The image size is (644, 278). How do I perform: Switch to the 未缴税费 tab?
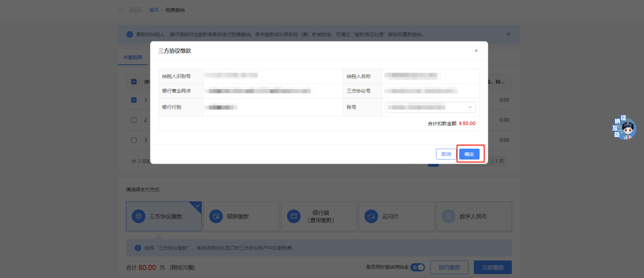132,58
